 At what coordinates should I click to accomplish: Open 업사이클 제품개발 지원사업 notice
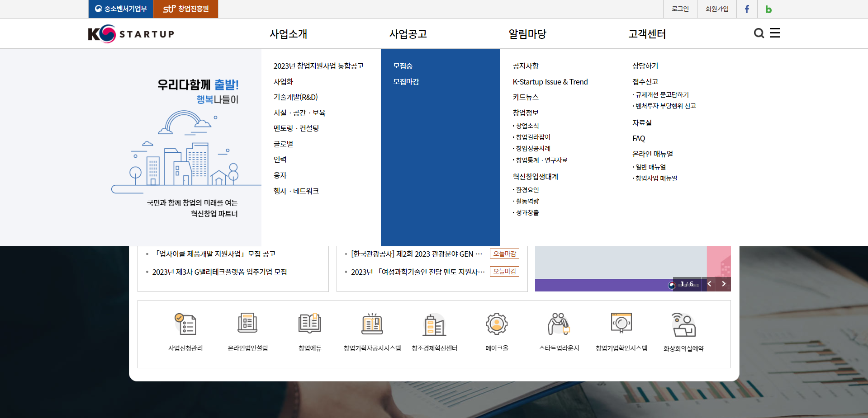pos(214,254)
